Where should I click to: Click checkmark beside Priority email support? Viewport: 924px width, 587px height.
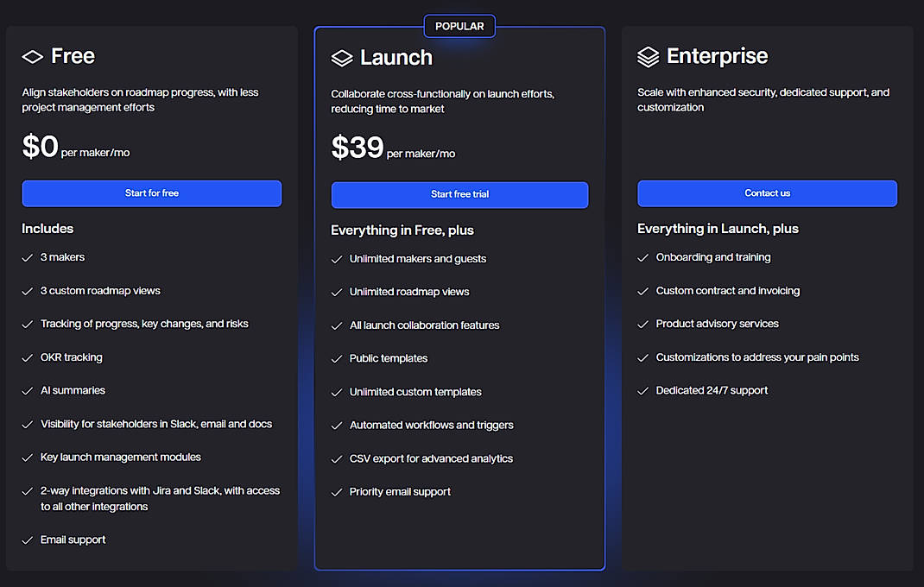pyautogui.click(x=337, y=492)
